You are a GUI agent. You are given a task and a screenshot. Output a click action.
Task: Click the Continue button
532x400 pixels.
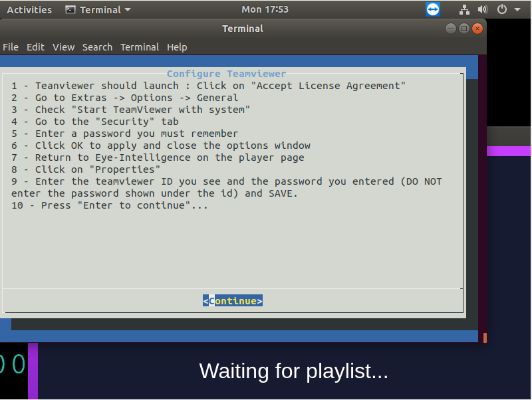233,301
